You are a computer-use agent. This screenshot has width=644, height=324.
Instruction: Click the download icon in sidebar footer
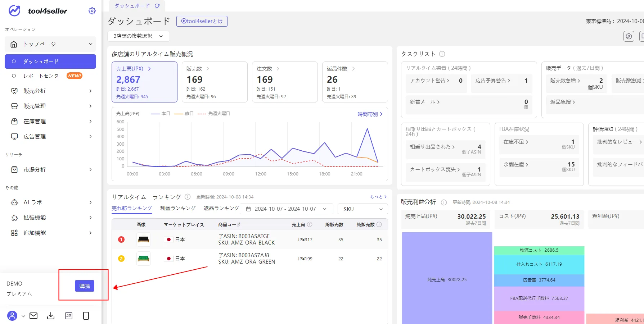(x=51, y=316)
